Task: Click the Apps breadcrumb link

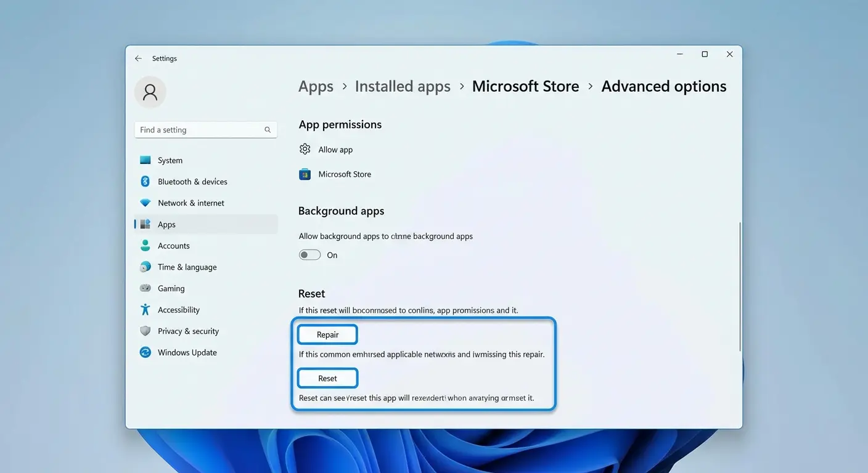Action: pos(316,86)
